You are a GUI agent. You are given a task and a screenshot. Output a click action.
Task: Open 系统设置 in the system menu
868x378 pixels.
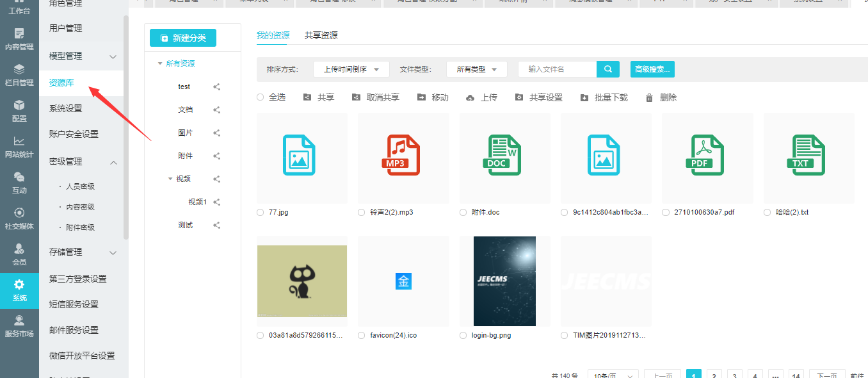(x=66, y=108)
